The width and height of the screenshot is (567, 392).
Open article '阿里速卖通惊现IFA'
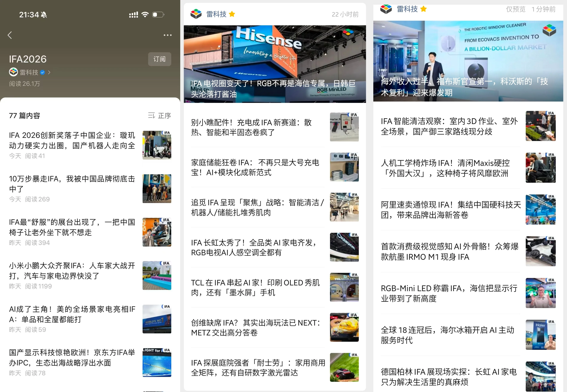(451, 210)
